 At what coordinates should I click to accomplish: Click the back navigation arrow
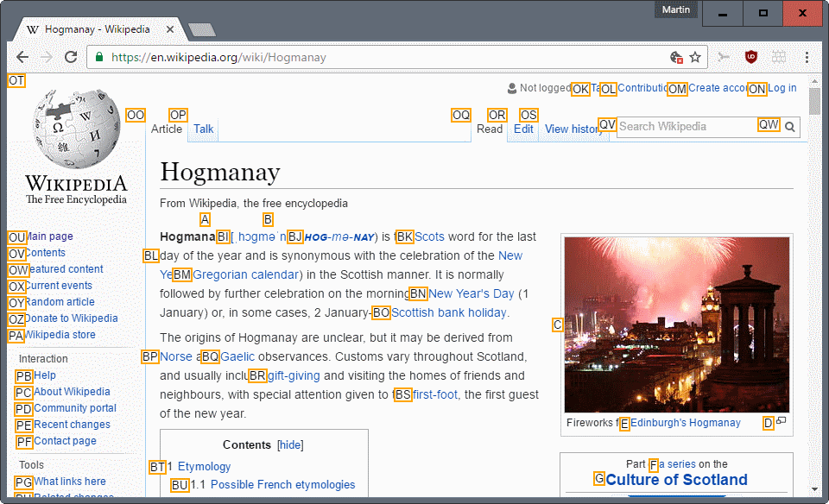pyautogui.click(x=22, y=57)
